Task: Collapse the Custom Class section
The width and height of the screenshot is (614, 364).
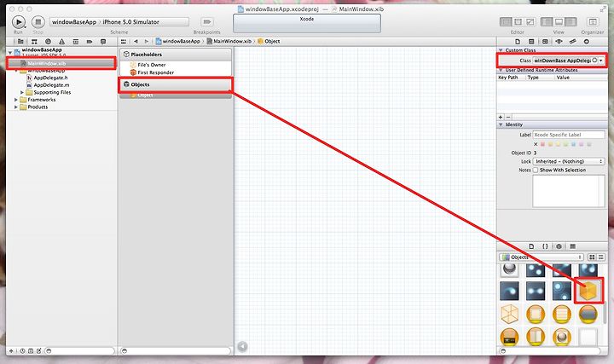Action: point(501,50)
